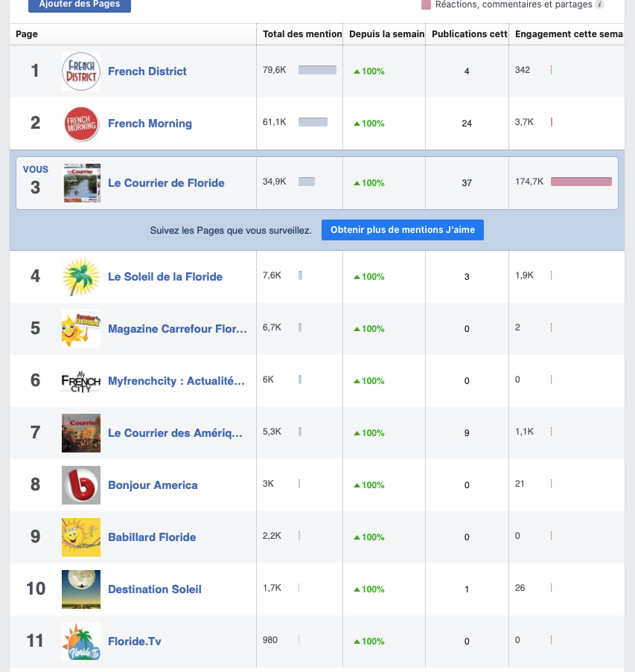The height and width of the screenshot is (672, 635).
Task: Open Magazine Carrefour Flor... link
Action: click(x=177, y=329)
